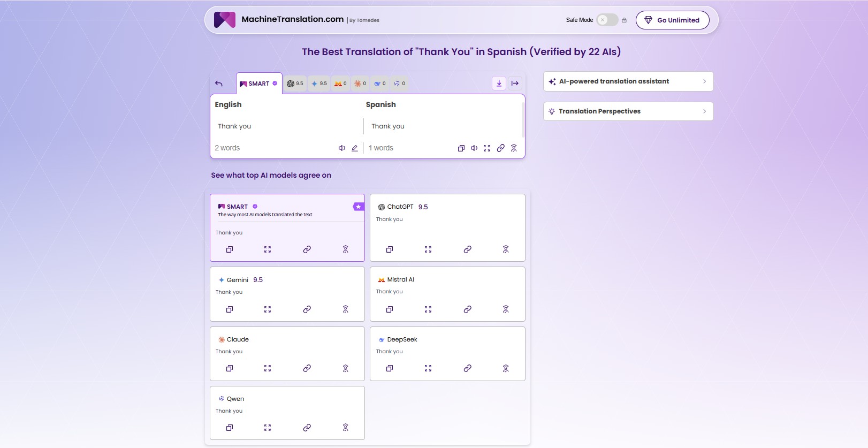The image size is (868, 448).
Task: Expand the Qwen card fullscreen
Action: coord(268,428)
